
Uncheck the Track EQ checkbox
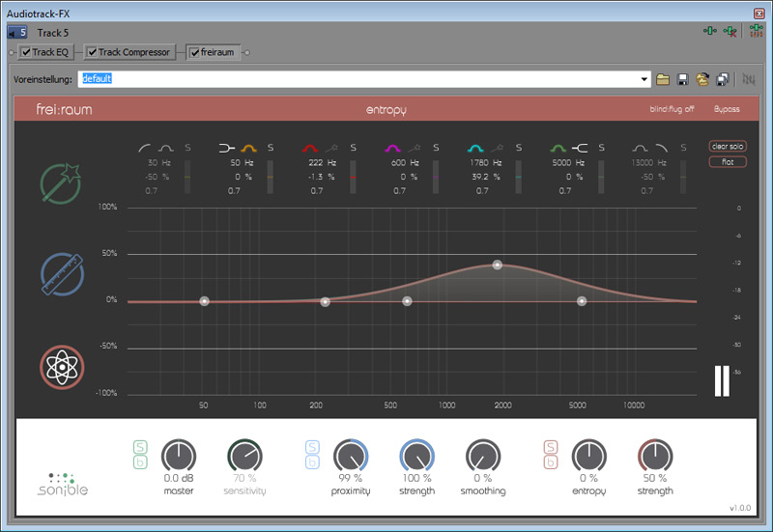(x=26, y=52)
